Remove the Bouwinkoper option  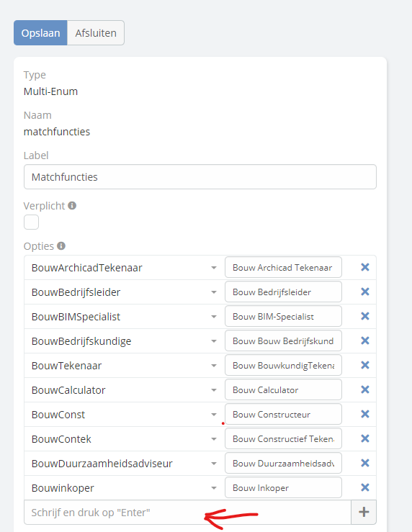click(x=365, y=487)
